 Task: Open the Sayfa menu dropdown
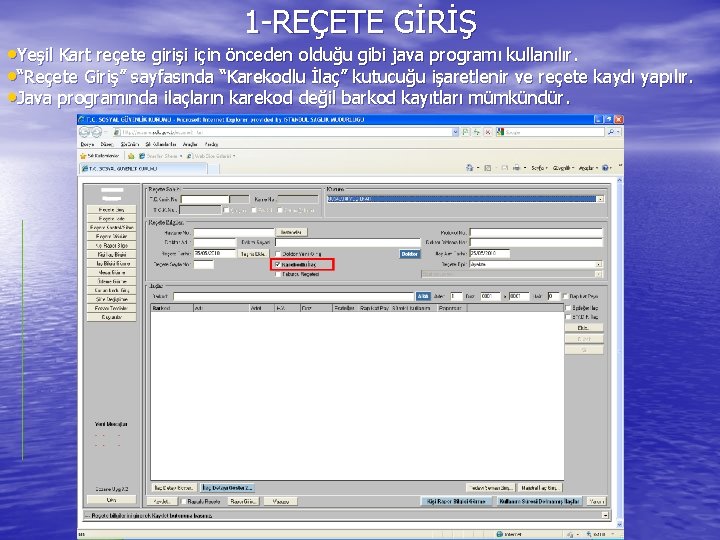tap(540, 168)
